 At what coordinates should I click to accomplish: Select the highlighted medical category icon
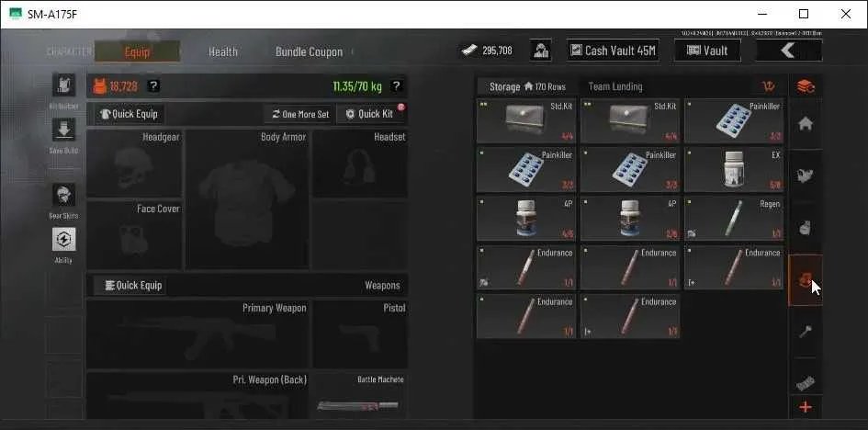806,280
